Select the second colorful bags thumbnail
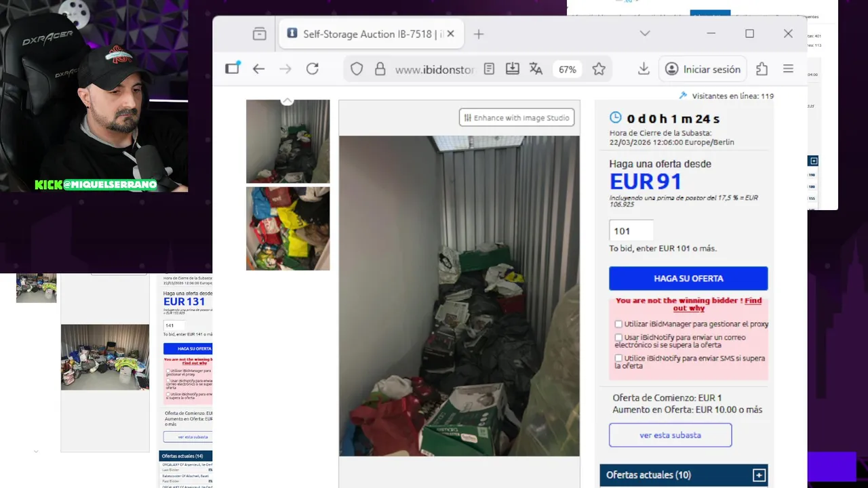 coord(288,228)
